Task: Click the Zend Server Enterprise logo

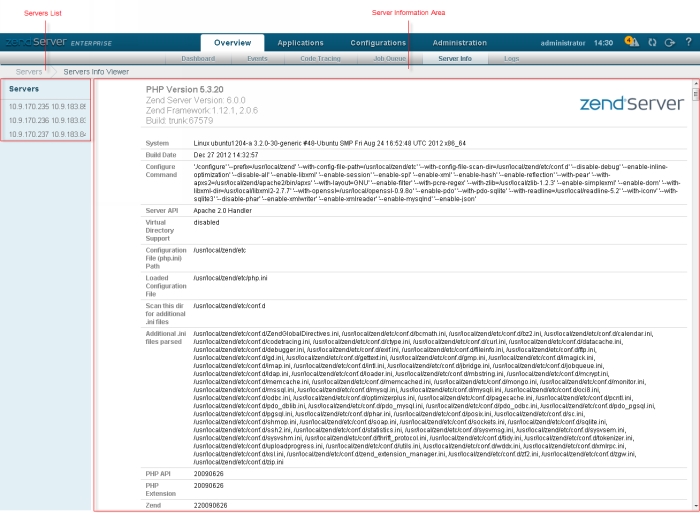Action: 58,43
